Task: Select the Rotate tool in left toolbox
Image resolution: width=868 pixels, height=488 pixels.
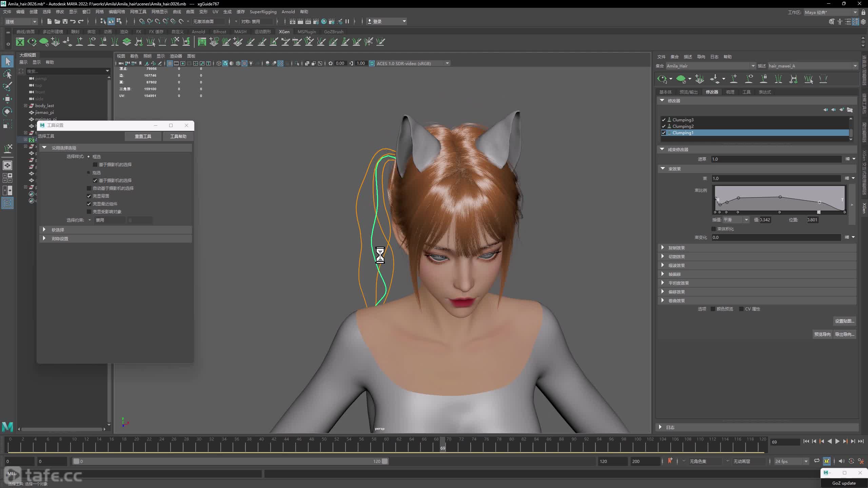Action: 7,111
